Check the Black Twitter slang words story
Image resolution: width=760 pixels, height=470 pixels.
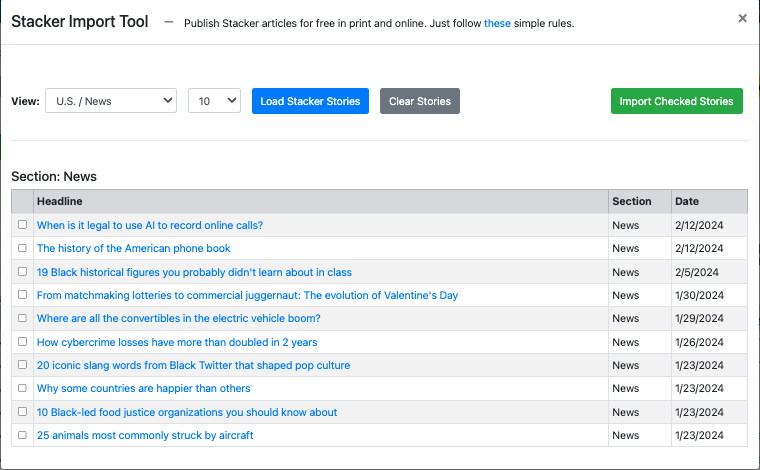coord(22,364)
